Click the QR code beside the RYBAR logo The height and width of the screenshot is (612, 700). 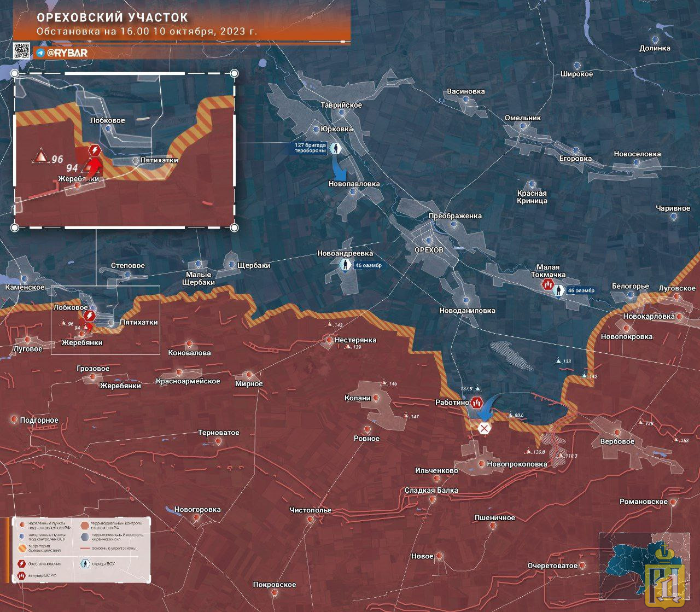(21, 51)
